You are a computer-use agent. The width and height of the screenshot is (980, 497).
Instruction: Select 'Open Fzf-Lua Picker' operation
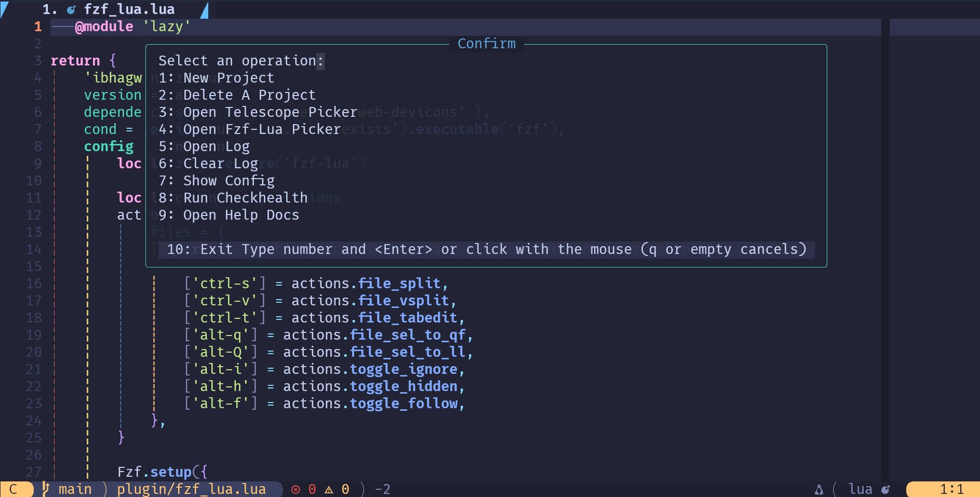point(249,129)
